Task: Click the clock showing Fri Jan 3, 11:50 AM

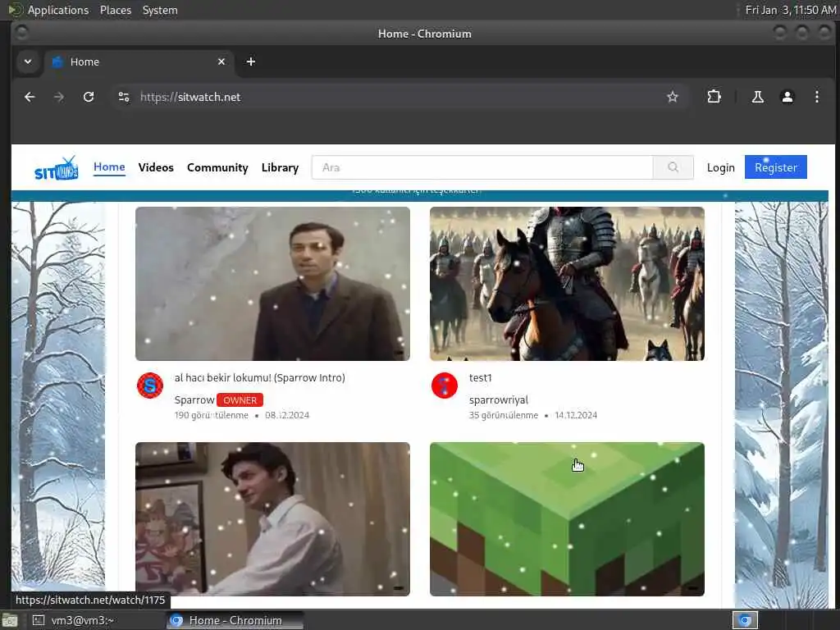Action: [790, 10]
